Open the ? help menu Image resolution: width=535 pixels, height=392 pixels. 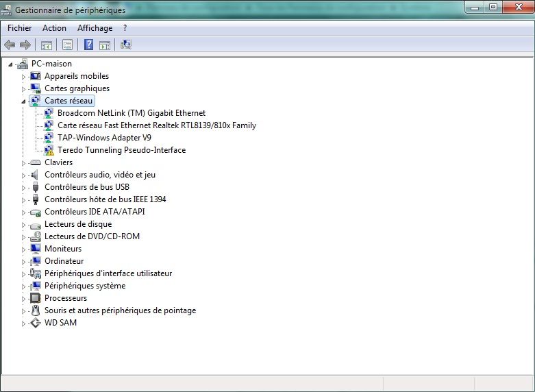point(125,28)
